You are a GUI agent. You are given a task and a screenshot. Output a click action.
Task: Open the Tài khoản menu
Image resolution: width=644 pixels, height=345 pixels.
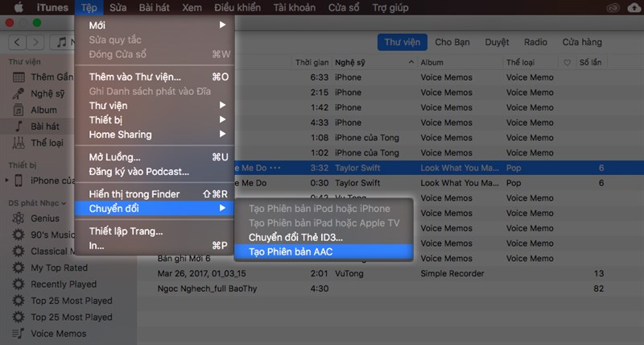[x=295, y=8]
